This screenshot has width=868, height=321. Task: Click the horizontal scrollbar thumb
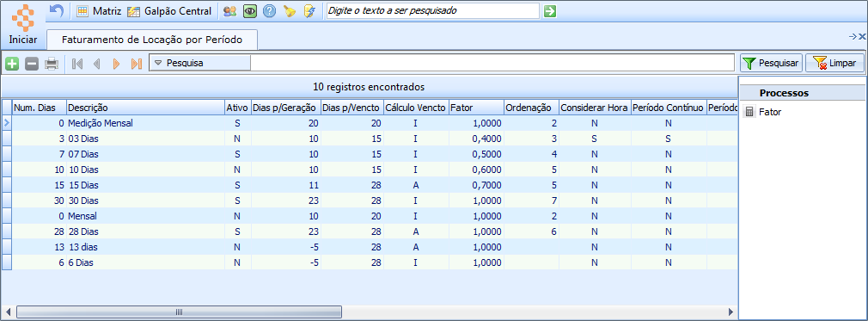(x=179, y=312)
